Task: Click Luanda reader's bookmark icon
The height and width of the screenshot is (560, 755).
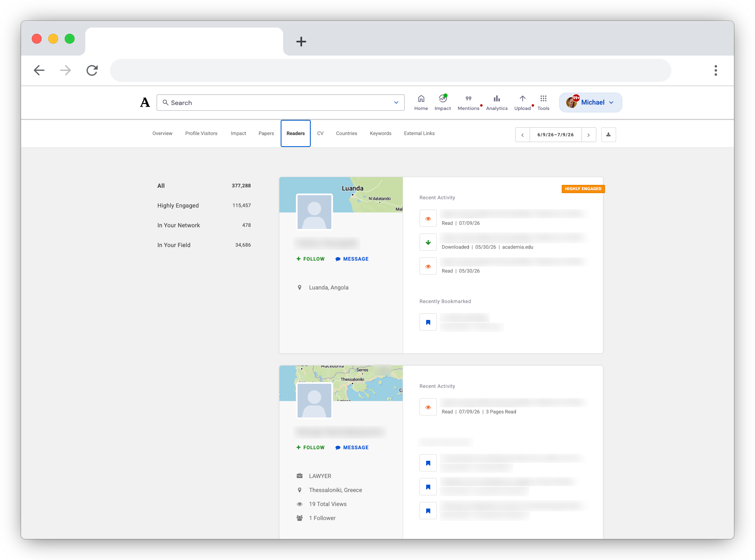Action: pyautogui.click(x=428, y=322)
